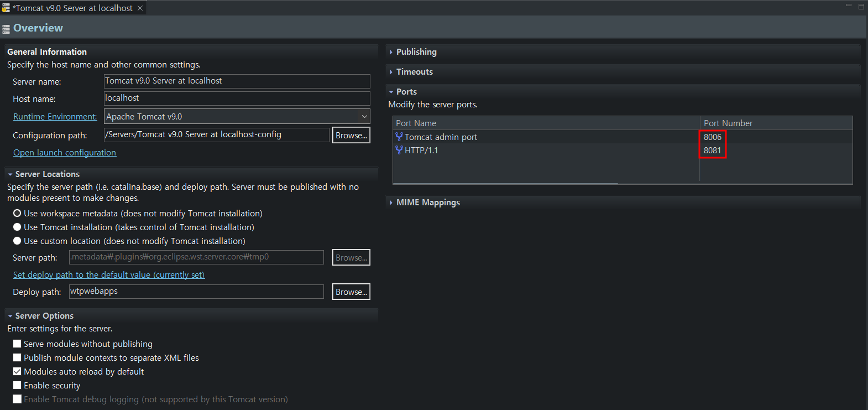
Task: Open the Runtime Environment dropdown
Action: coord(364,116)
